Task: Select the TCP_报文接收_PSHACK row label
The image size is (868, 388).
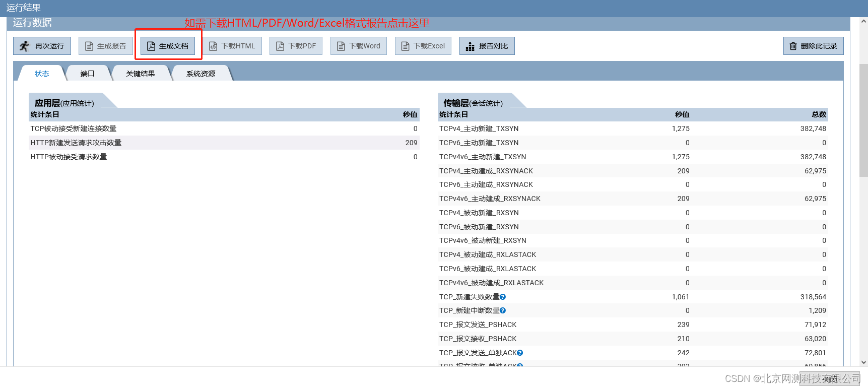Action: pos(478,339)
